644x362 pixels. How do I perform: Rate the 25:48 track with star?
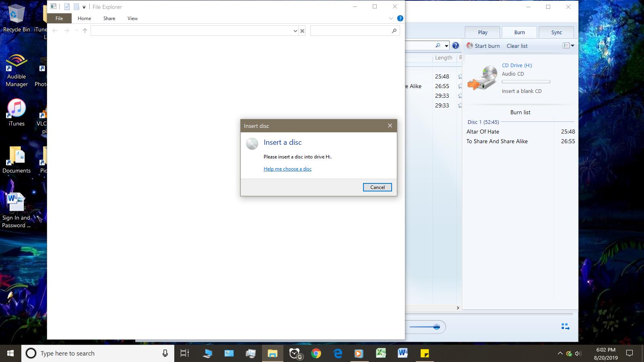click(x=460, y=76)
